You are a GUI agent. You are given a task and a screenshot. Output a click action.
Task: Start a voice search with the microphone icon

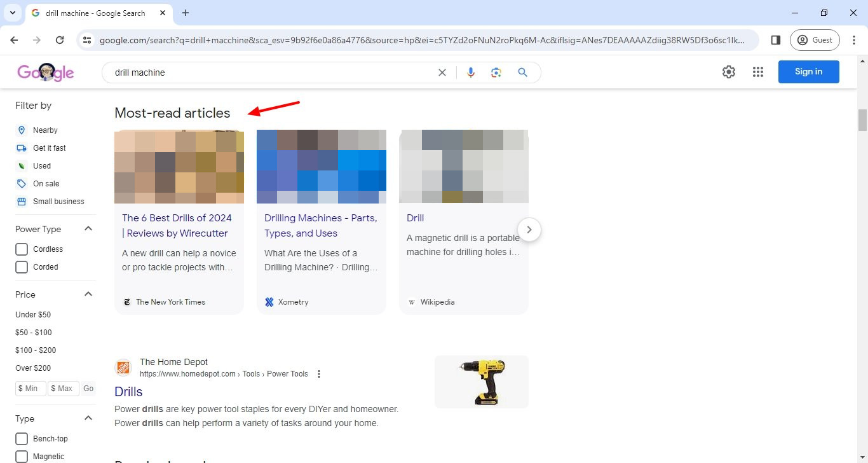pos(471,72)
